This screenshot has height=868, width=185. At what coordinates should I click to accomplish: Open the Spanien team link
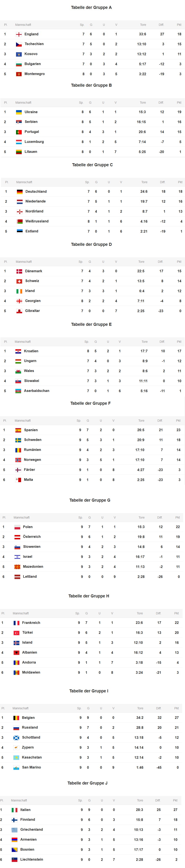tap(31, 430)
